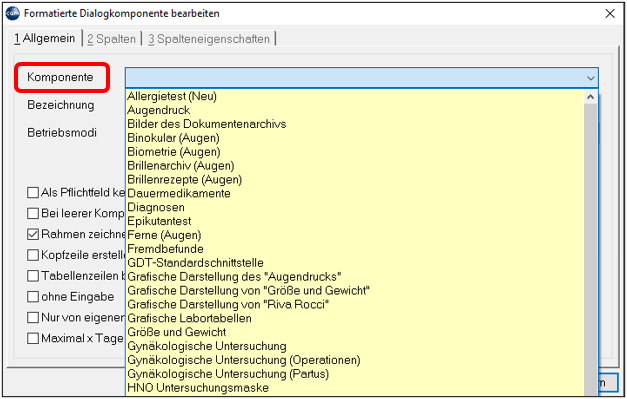
Task: Enable the Nur von eigener checkbox
Action: 33,317
